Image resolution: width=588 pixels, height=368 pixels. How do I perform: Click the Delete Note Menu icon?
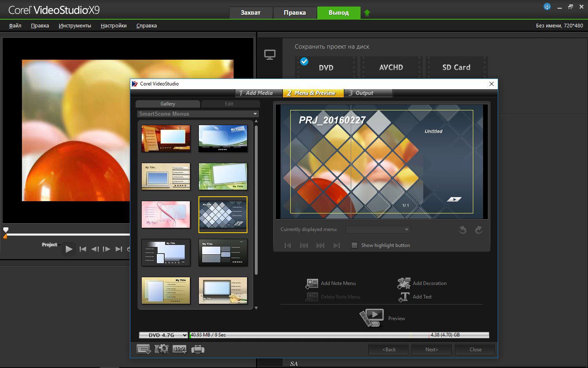(312, 297)
